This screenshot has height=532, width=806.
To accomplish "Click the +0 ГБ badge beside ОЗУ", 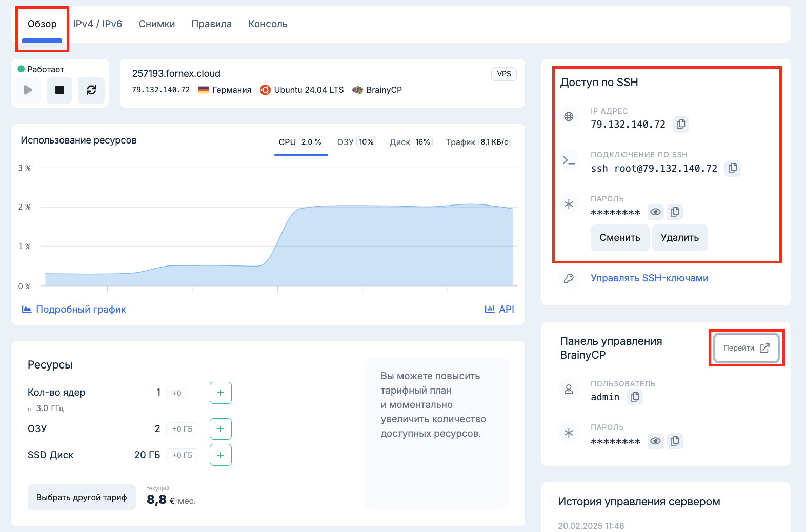I will [182, 429].
